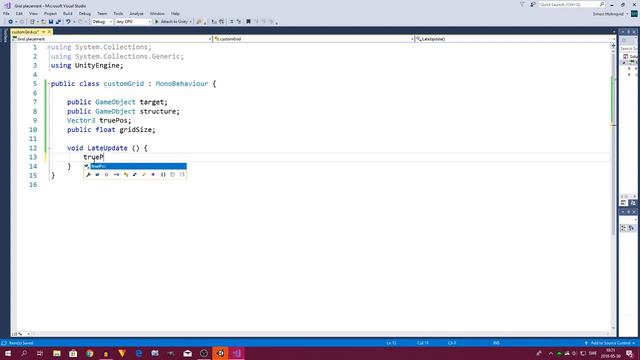This screenshot has height=360, width=640.
Task: Open the Action Center notification icon
Action: click(x=630, y=353)
